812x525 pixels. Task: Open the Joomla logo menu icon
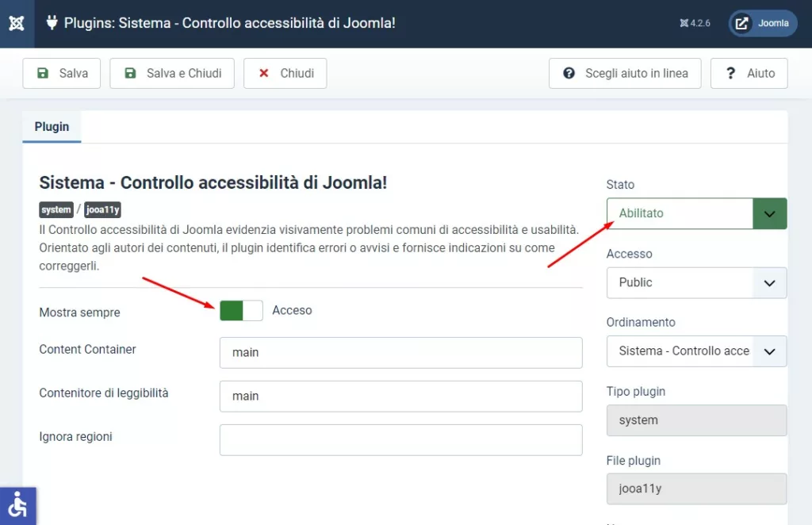(x=17, y=23)
